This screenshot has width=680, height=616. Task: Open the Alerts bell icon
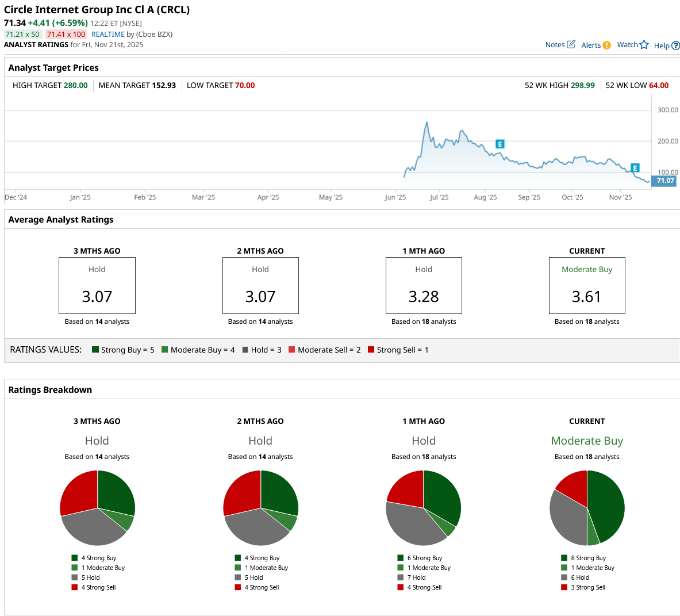tap(606, 45)
